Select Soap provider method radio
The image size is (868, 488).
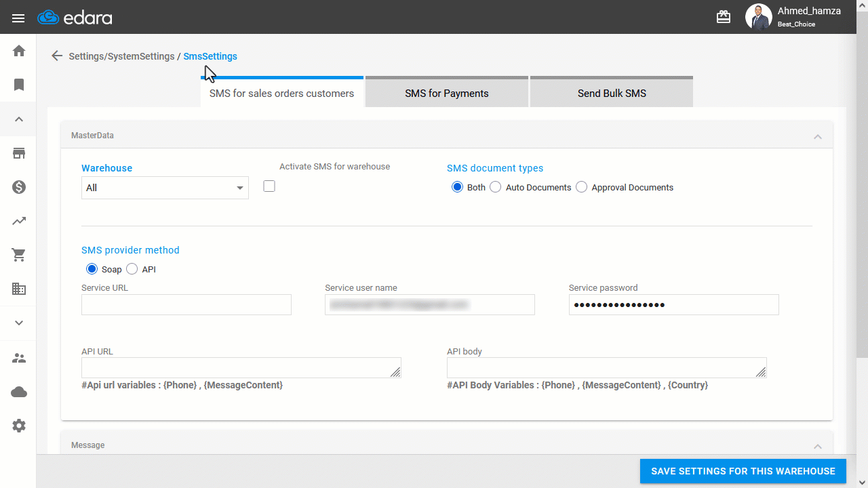(x=92, y=269)
